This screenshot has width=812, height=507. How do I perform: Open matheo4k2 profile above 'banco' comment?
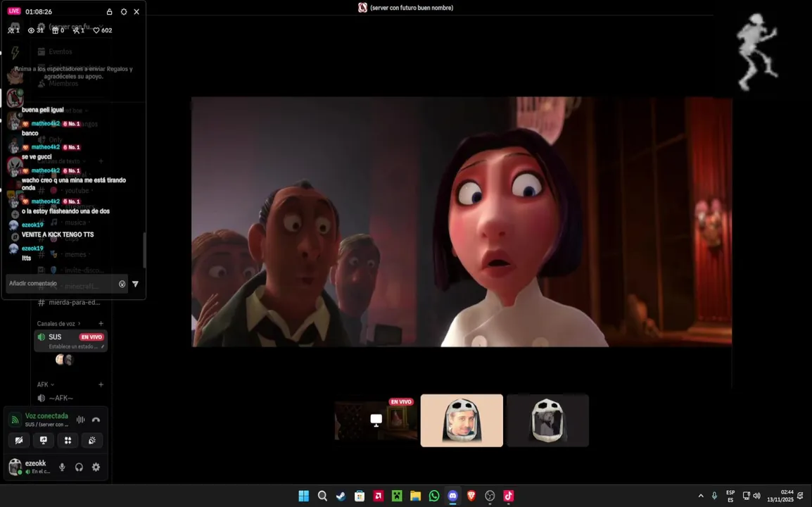46,123
